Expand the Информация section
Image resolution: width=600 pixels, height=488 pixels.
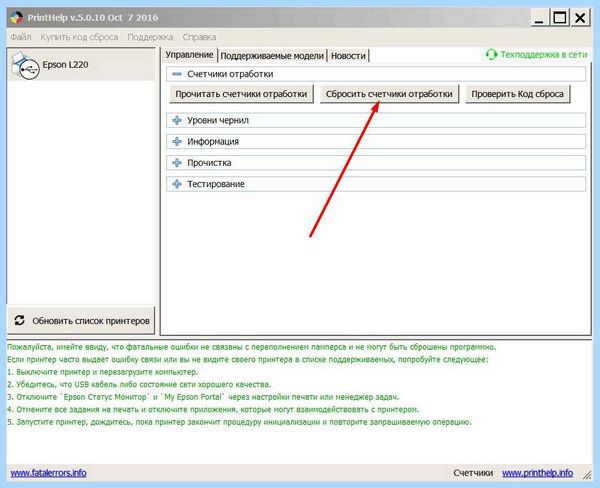[177, 142]
